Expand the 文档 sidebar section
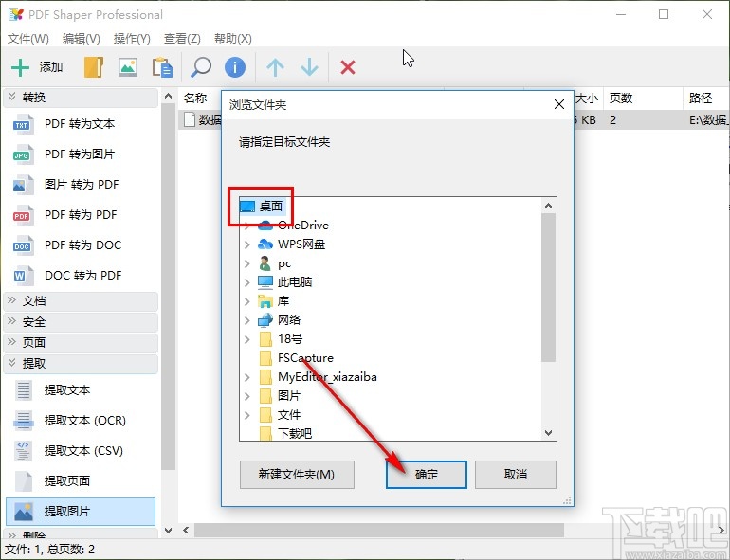The image size is (730, 560). point(80,301)
